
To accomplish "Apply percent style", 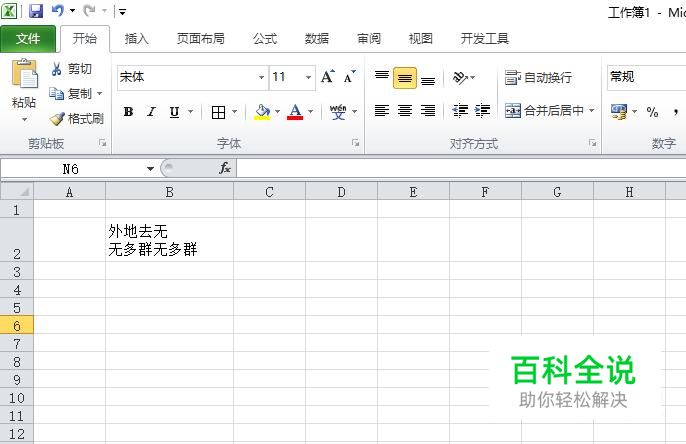I will (x=652, y=112).
